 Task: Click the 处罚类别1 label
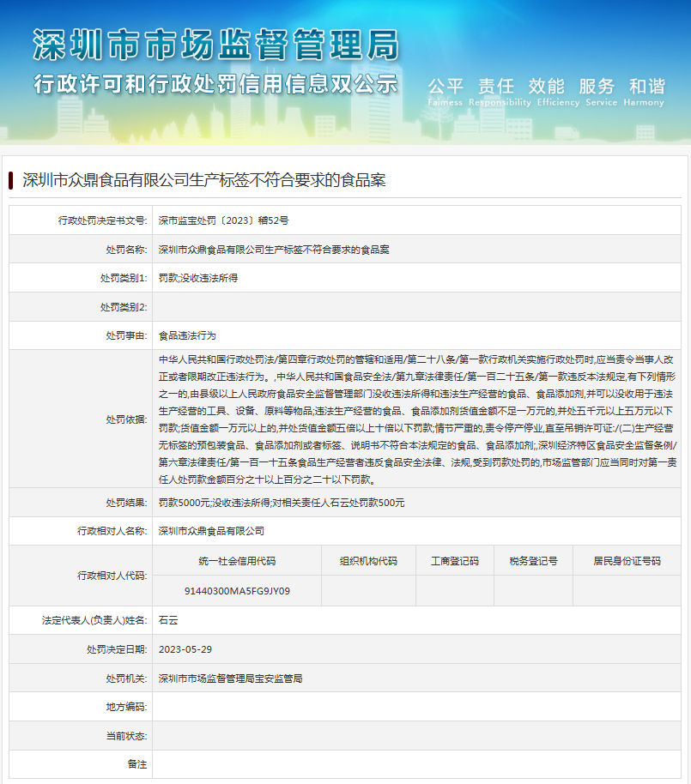pos(124,278)
